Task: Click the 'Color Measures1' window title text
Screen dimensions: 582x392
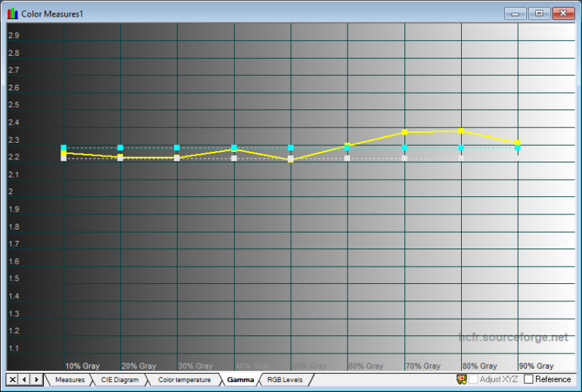Action: point(52,14)
